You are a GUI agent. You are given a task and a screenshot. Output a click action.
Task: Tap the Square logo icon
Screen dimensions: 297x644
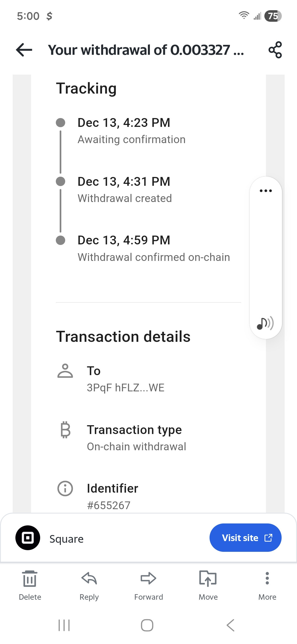point(28,538)
